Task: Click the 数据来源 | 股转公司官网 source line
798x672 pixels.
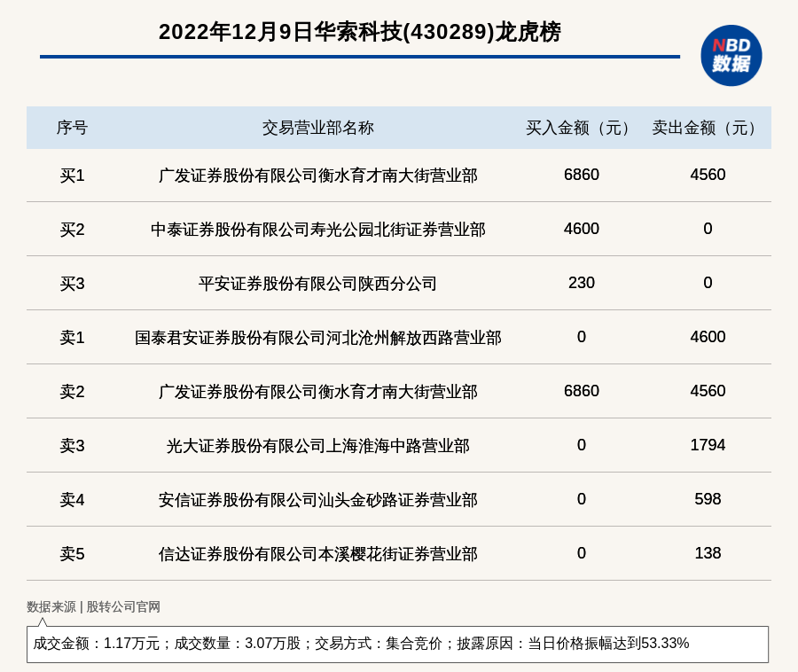Action: [x=93, y=606]
